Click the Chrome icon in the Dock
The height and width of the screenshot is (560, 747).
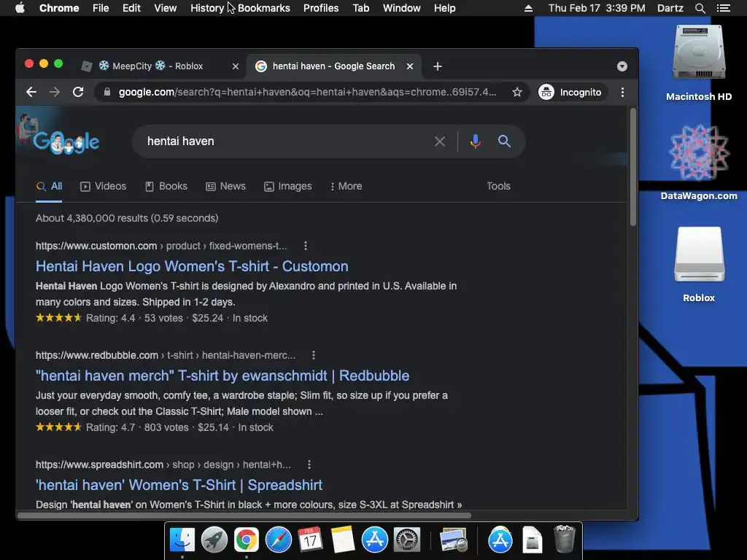click(x=247, y=540)
